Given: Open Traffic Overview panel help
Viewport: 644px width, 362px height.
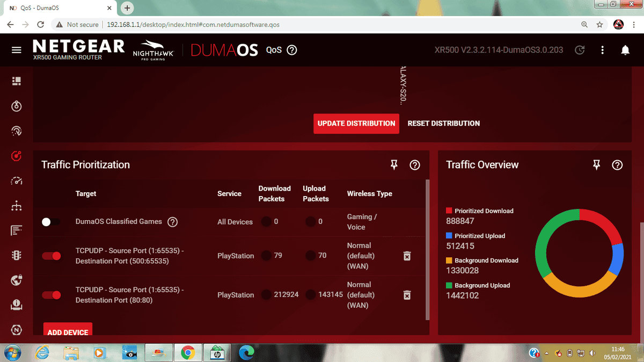Looking at the screenshot, I should click(x=617, y=165).
